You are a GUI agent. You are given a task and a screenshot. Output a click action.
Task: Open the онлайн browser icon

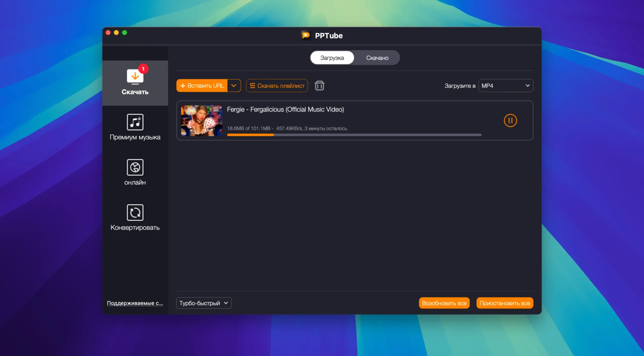(135, 167)
